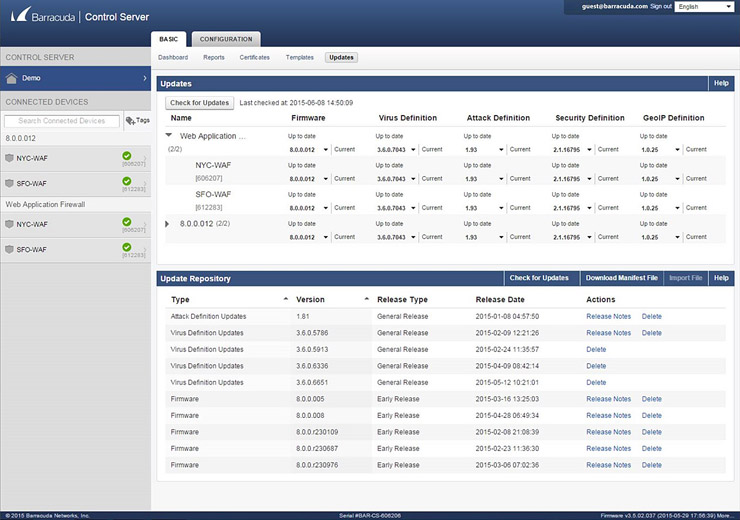Click shield icon of NYC-WAF under Web Application Firewall
The image size is (740, 520).
tap(10, 224)
